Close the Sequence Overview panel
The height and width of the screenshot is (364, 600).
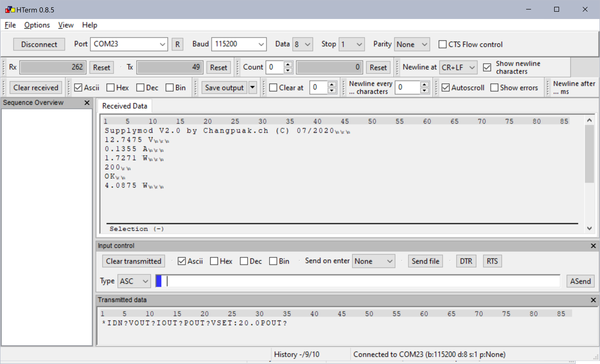pos(87,103)
